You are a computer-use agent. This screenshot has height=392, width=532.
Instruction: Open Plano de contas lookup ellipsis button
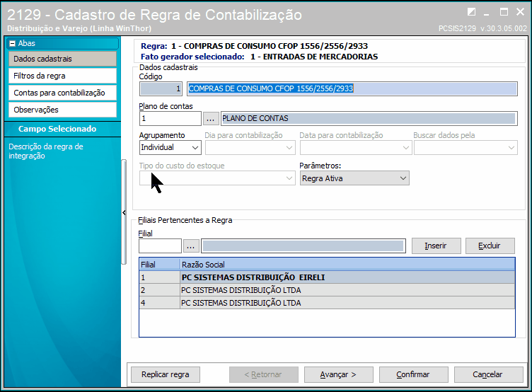tap(210, 118)
